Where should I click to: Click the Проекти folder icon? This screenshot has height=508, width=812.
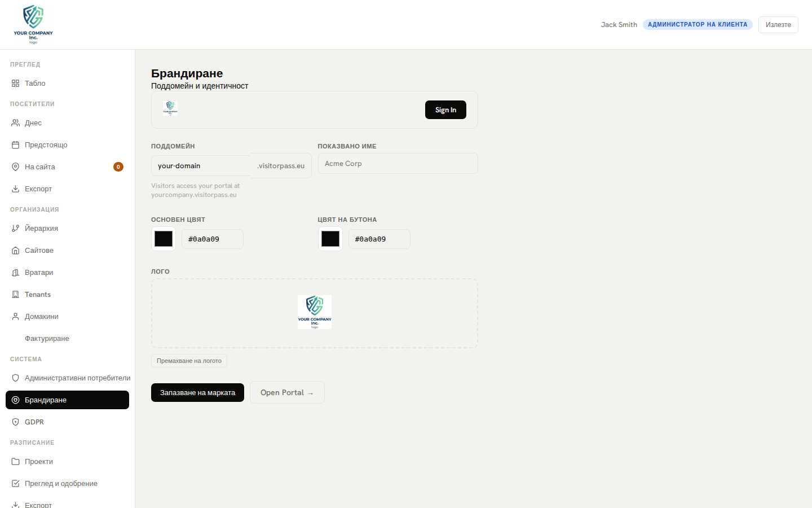tap(15, 462)
